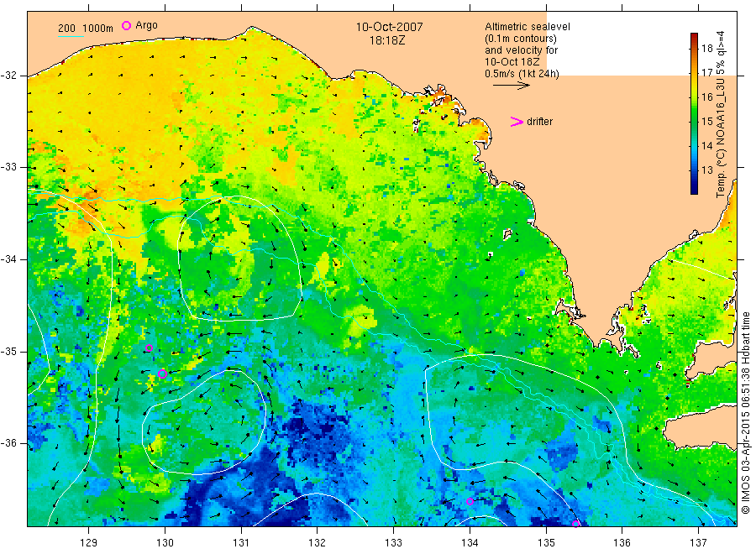Image resolution: width=756 pixels, height=554 pixels.
Task: Click the colorbar '15' tick label
Action: click(x=706, y=122)
